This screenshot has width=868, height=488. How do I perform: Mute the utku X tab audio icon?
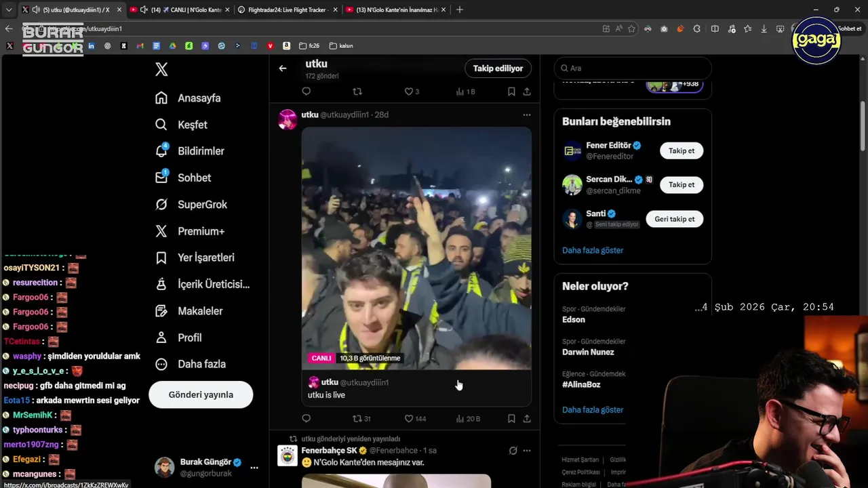(x=35, y=9)
